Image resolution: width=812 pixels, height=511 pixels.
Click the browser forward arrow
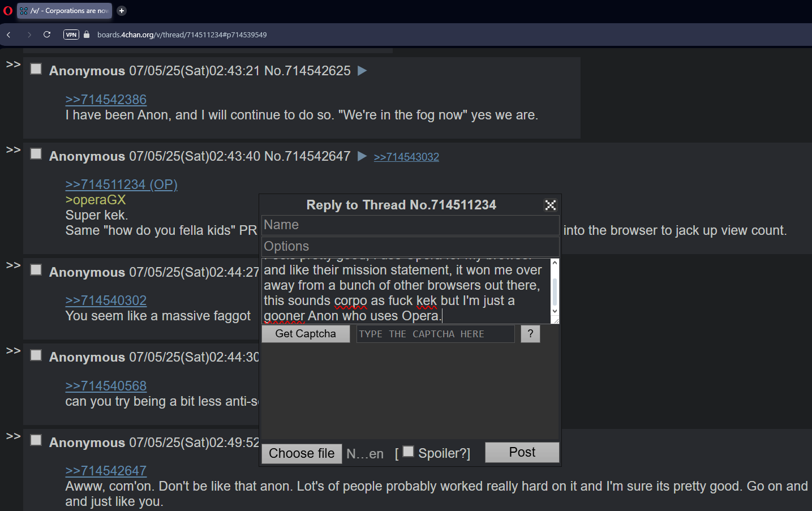[x=29, y=35]
